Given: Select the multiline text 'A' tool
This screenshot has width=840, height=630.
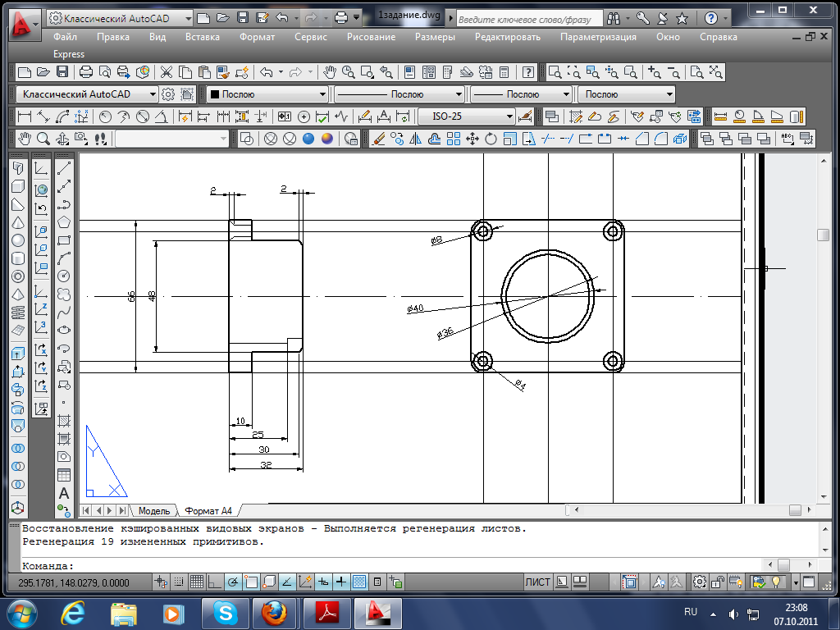Looking at the screenshot, I should pos(64,494).
